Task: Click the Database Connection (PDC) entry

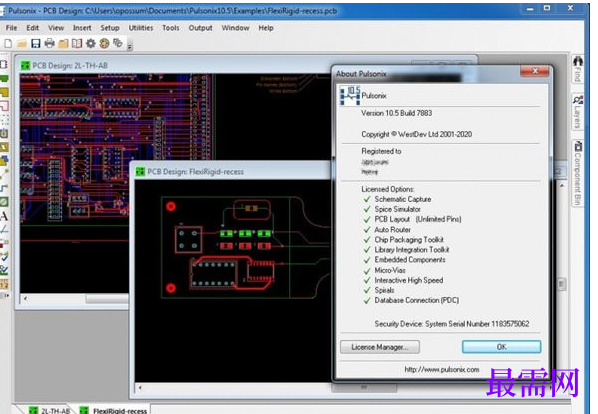Action: (416, 300)
